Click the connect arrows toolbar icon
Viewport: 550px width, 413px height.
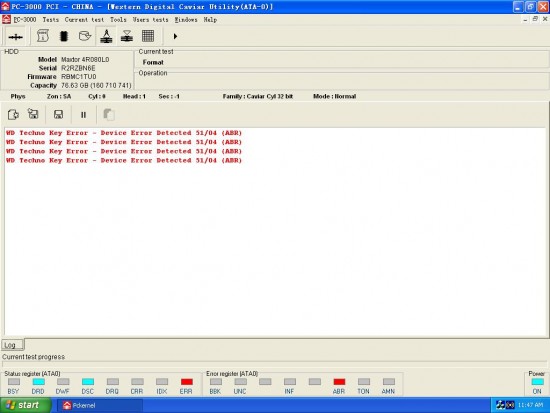pos(15,36)
